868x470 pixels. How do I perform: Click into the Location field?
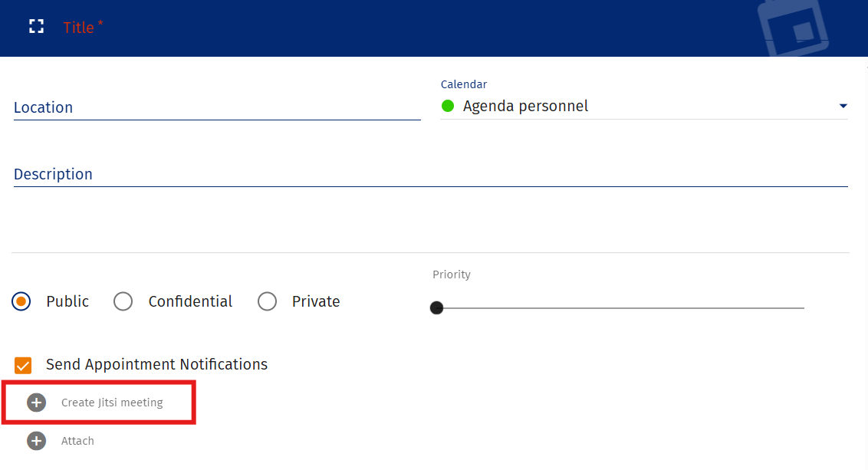click(x=216, y=107)
